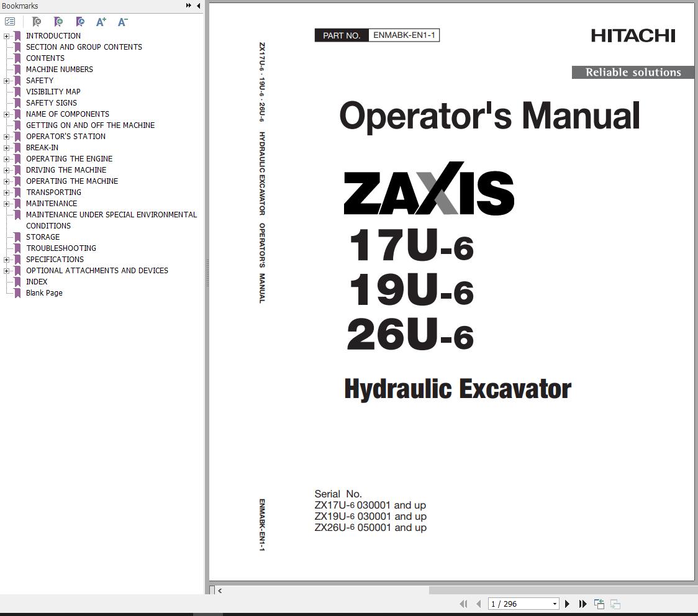Collapse the Bookmarks panel with left arrow
This screenshot has height=616, width=698.
coord(199,6)
